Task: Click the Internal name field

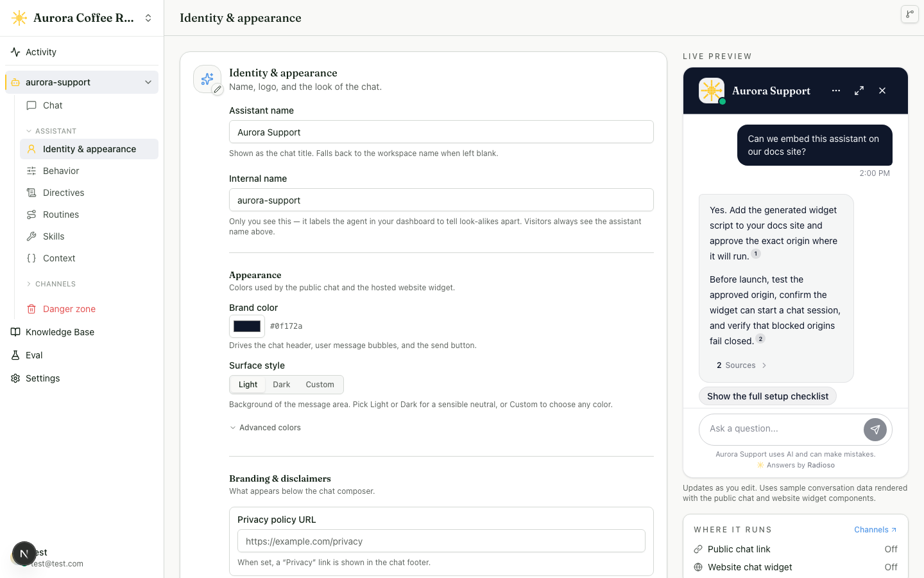Action: pos(441,200)
